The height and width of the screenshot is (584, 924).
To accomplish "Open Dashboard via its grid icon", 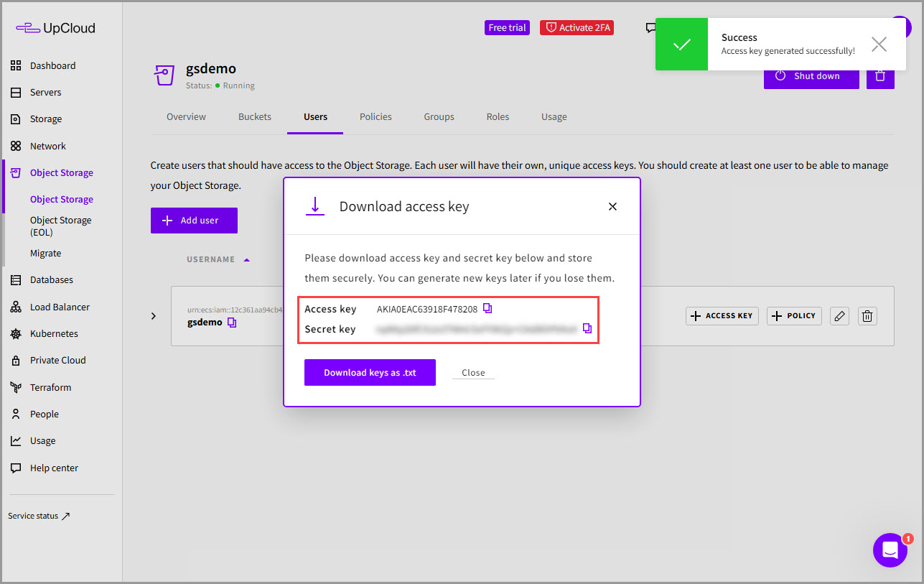I will 16,65.
